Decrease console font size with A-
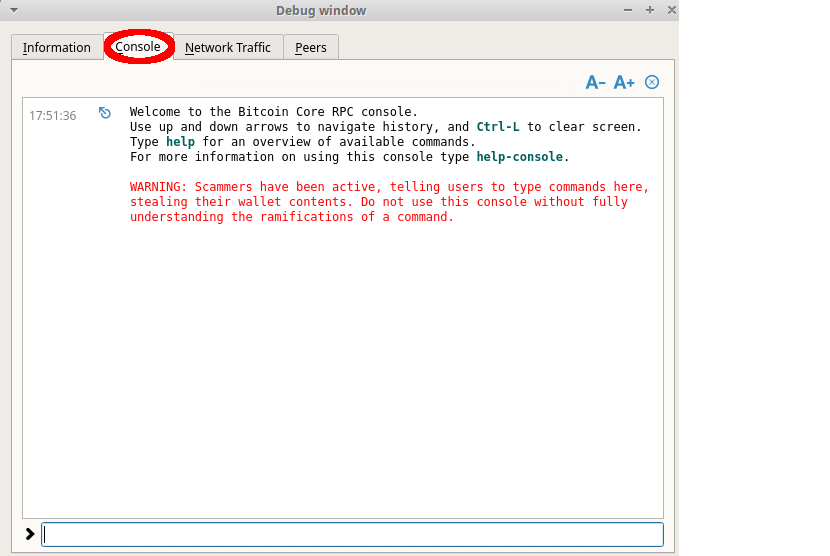This screenshot has height=556, width=830. click(595, 83)
